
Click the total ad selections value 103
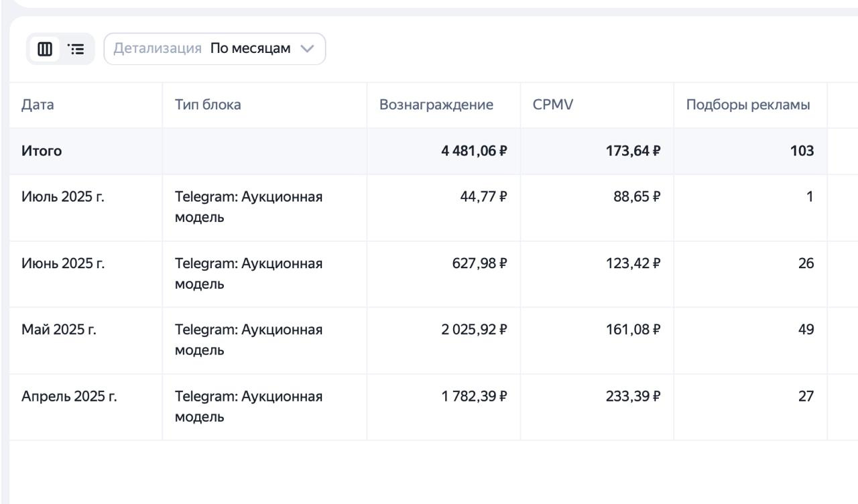point(802,151)
